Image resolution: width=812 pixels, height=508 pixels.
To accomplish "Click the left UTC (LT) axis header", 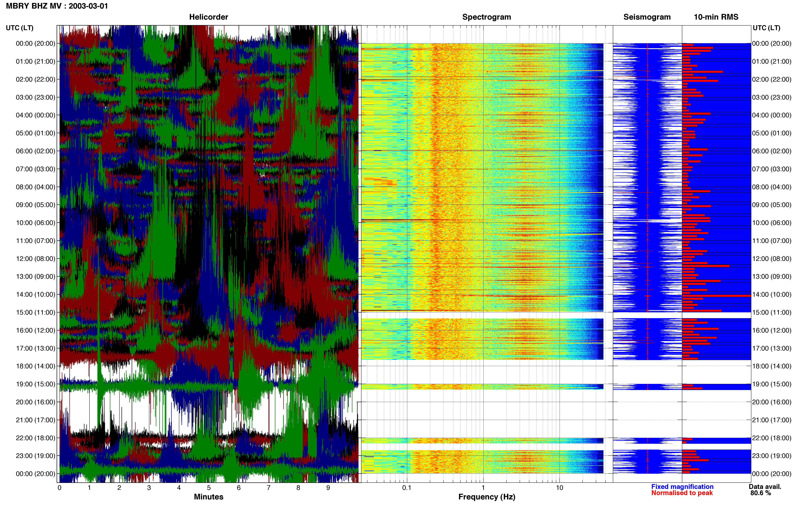I will [x=20, y=28].
